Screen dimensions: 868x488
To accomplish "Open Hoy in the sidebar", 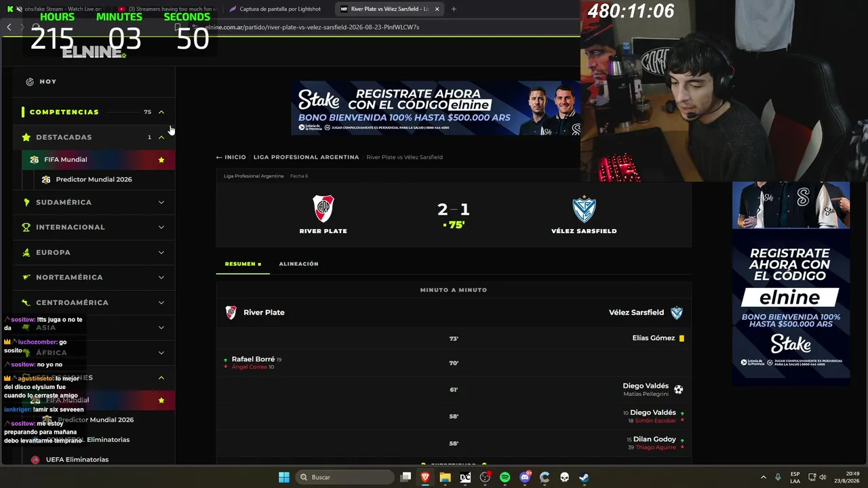I will click(x=47, y=81).
